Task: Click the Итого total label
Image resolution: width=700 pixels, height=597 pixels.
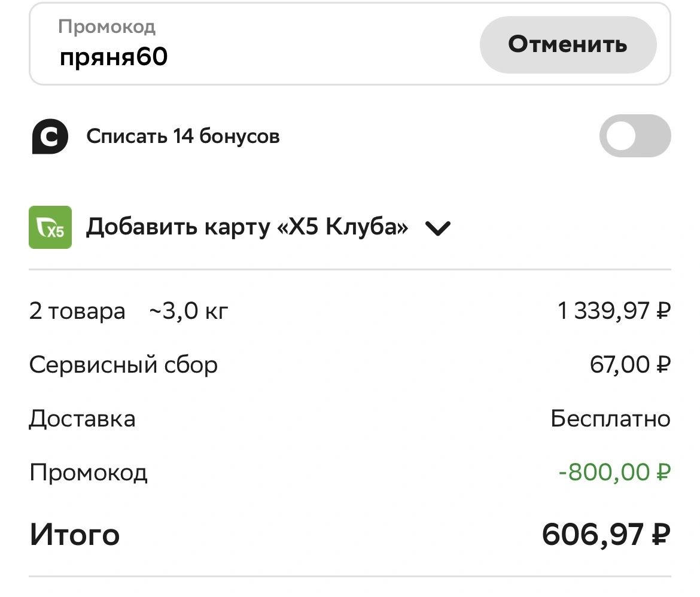Action: (75, 535)
